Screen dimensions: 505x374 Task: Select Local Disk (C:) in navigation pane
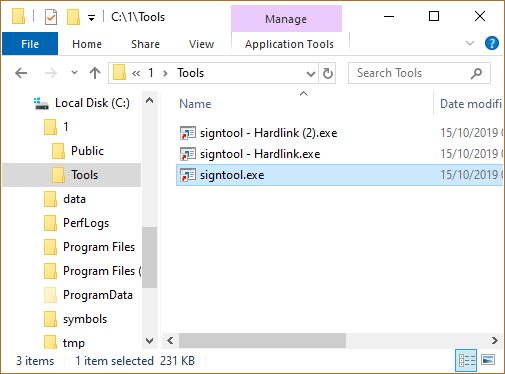coord(92,103)
